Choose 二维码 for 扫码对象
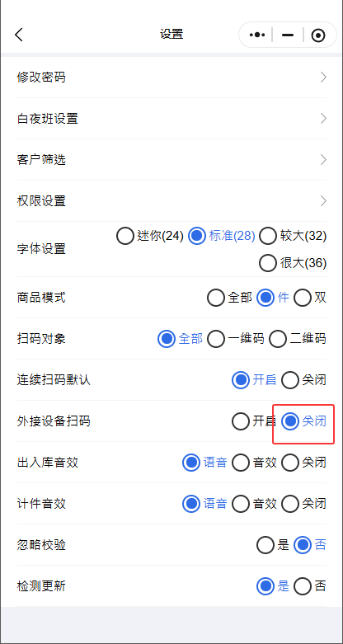This screenshot has width=343, height=644. click(x=298, y=339)
